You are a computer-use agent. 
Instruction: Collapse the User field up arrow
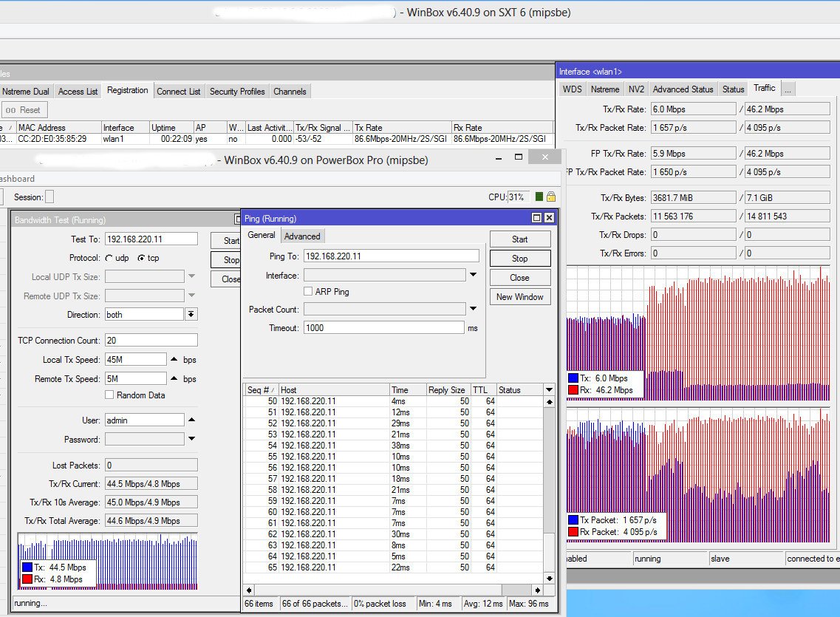[x=191, y=420]
